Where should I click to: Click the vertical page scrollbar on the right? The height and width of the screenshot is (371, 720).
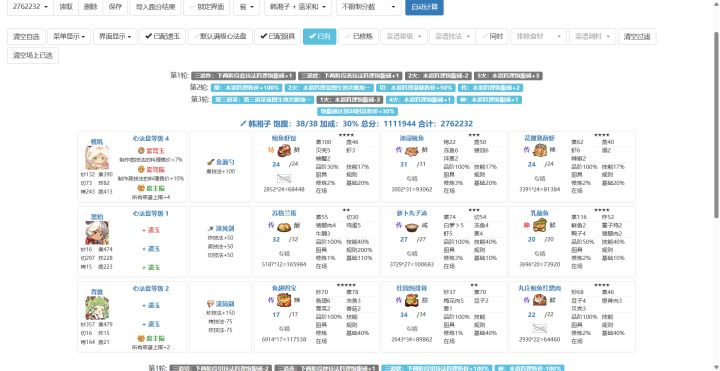click(717, 125)
